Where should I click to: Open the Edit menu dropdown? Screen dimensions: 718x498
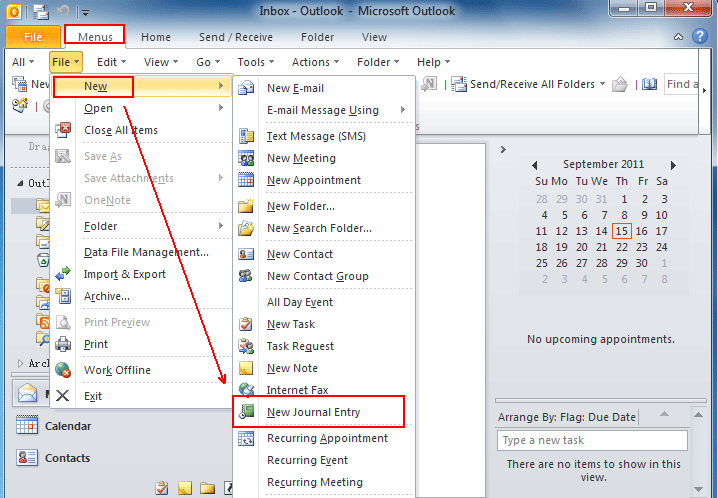(x=111, y=62)
